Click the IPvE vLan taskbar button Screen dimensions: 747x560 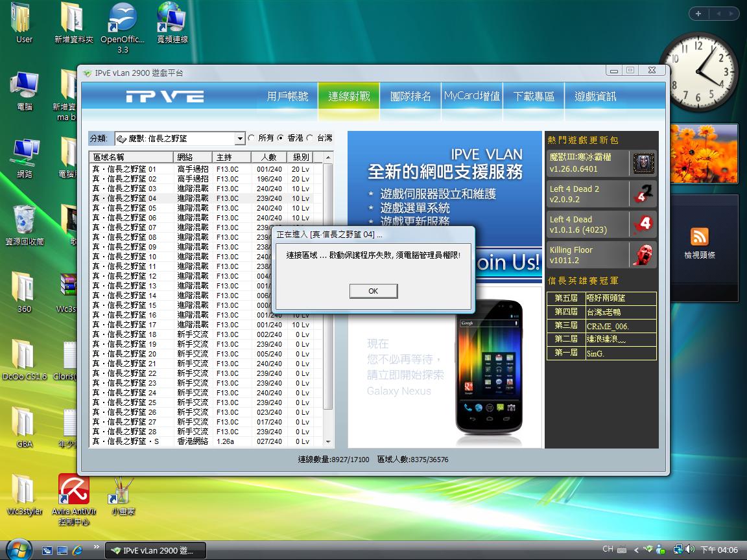(x=156, y=550)
